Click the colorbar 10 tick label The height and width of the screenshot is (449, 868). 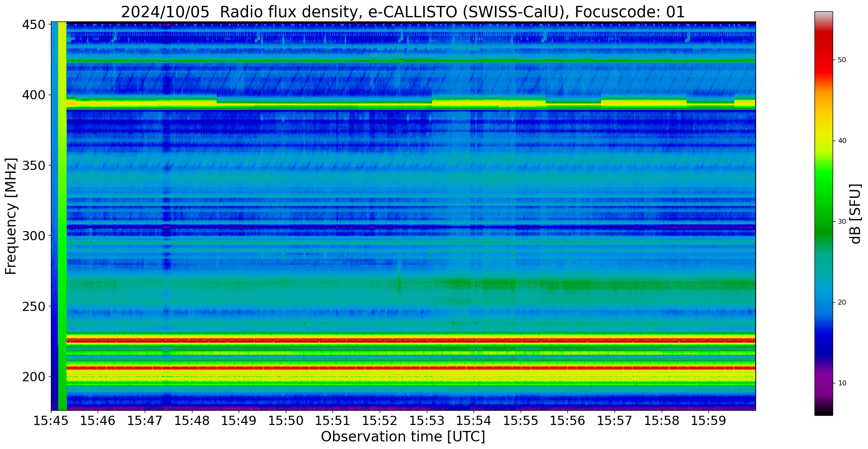click(x=842, y=383)
